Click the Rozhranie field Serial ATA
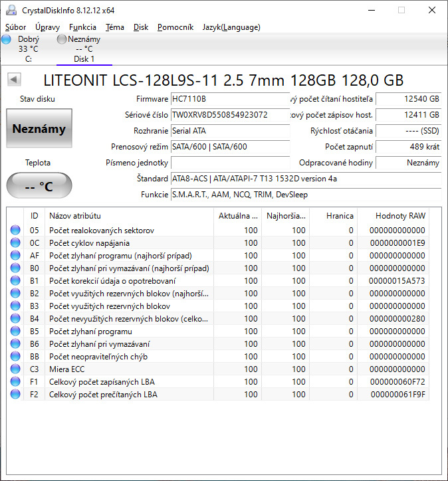The height and width of the screenshot is (481, 448). 230,131
